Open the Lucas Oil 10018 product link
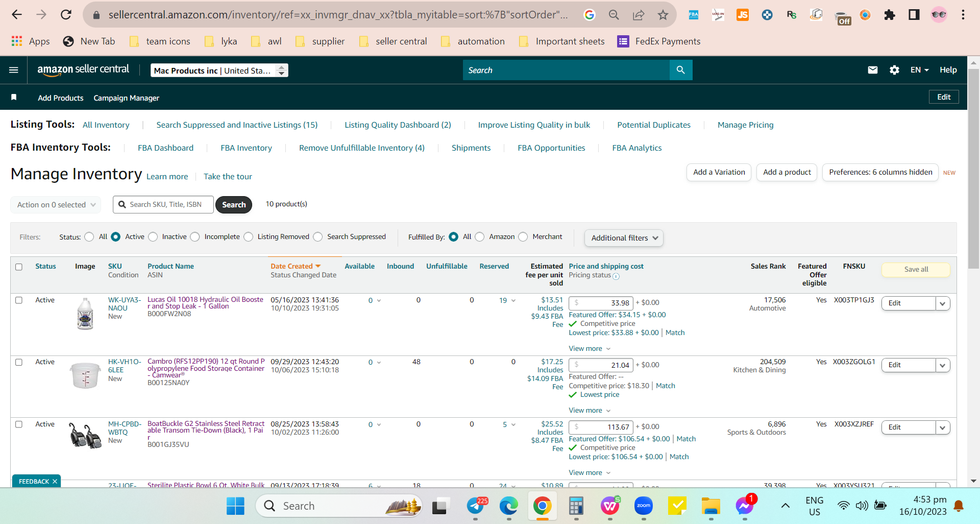Image resolution: width=980 pixels, height=524 pixels. coord(205,303)
